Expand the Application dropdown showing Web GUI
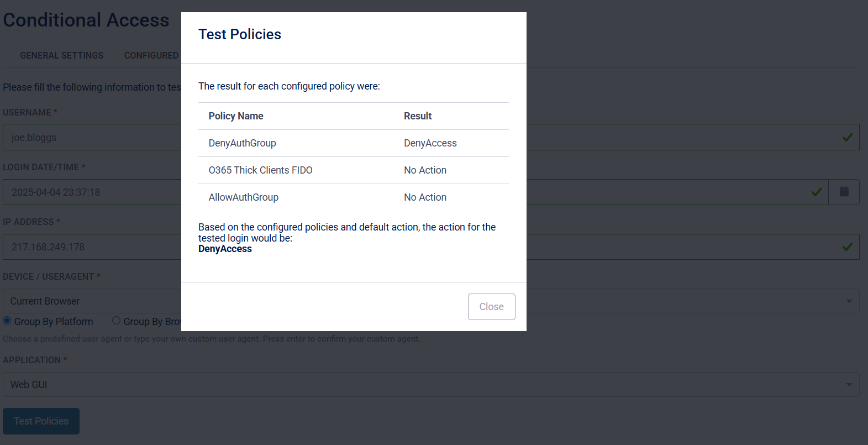This screenshot has height=445, width=868. 850,384
